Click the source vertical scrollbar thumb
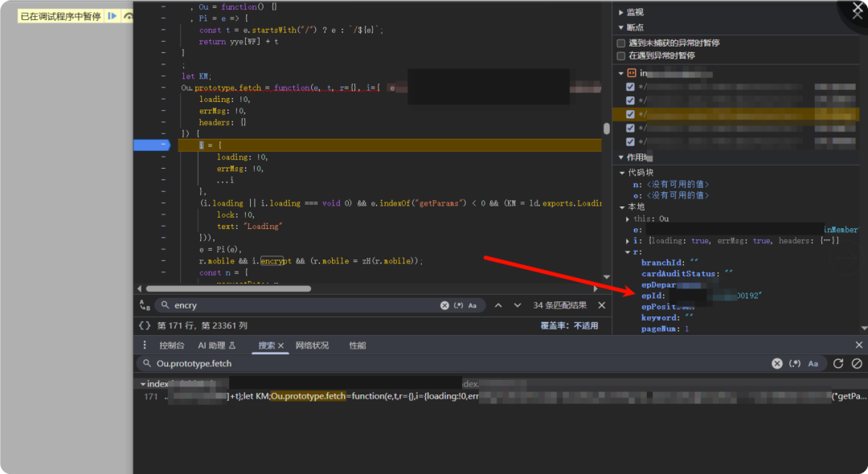The width and height of the screenshot is (868, 474). 606,129
